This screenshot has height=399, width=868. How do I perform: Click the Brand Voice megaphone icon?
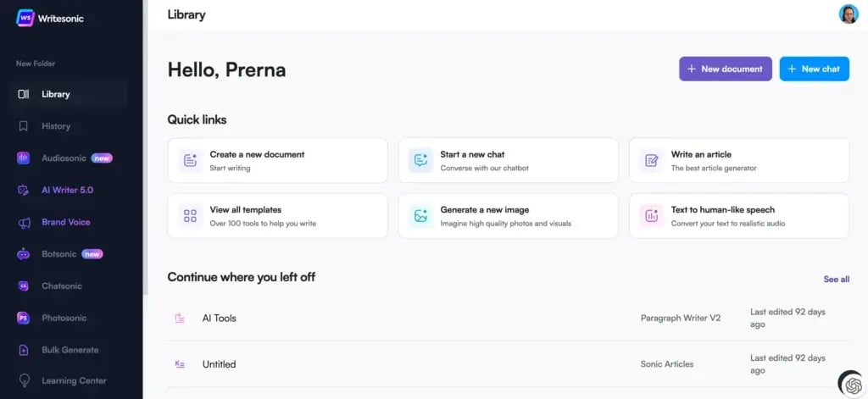[24, 222]
